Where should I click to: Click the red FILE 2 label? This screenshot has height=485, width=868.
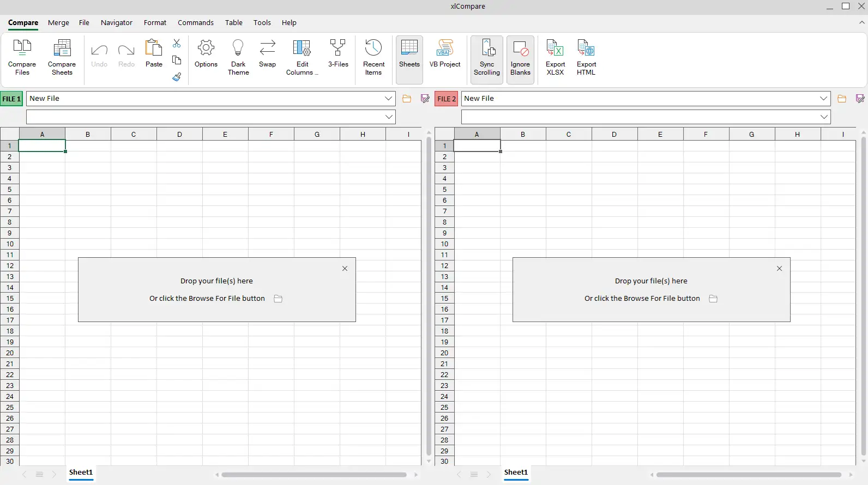tap(446, 99)
